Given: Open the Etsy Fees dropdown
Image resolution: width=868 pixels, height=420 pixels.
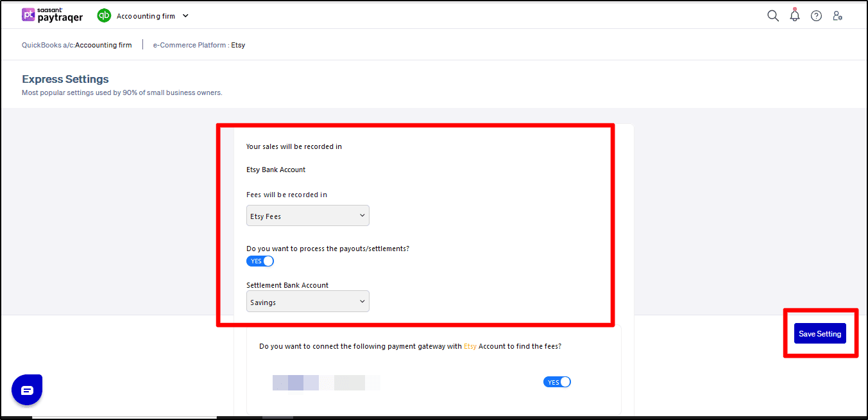Looking at the screenshot, I should (307, 215).
